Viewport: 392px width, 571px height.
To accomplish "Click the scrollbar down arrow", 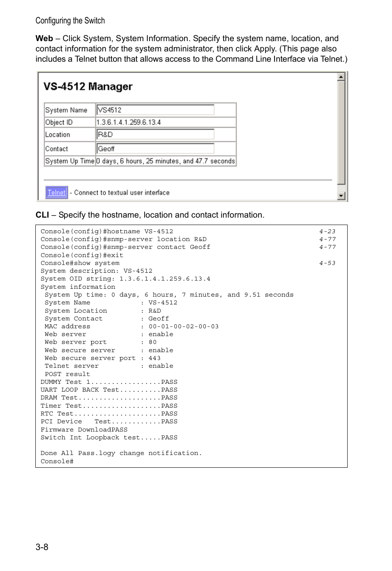I will point(341,196).
